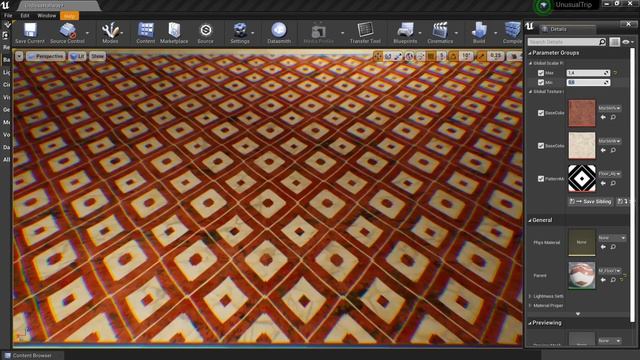This screenshot has width=640, height=360.
Task: Select the scale gizmo icon in viewport
Action: point(398,56)
